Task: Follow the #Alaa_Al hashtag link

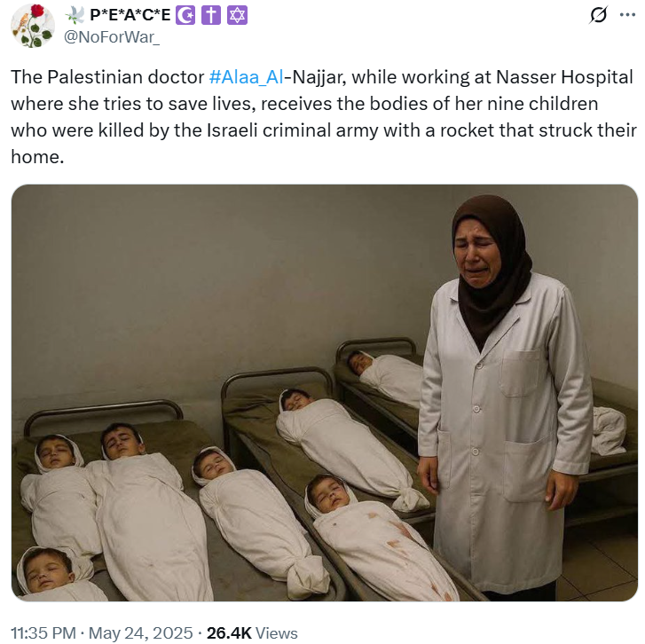Action: [246, 77]
